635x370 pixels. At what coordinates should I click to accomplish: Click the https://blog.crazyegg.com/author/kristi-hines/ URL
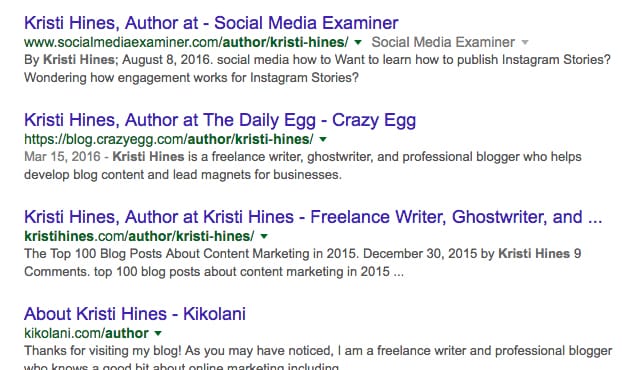pos(168,139)
